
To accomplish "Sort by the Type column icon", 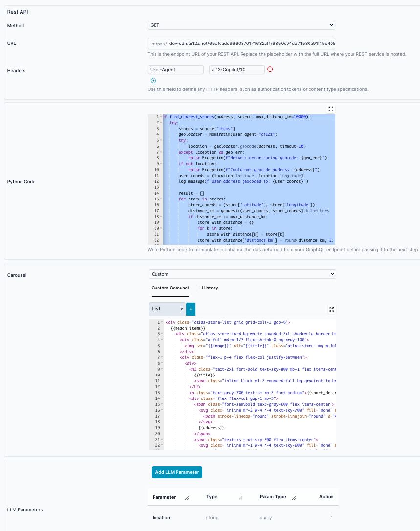I will coord(240,498).
